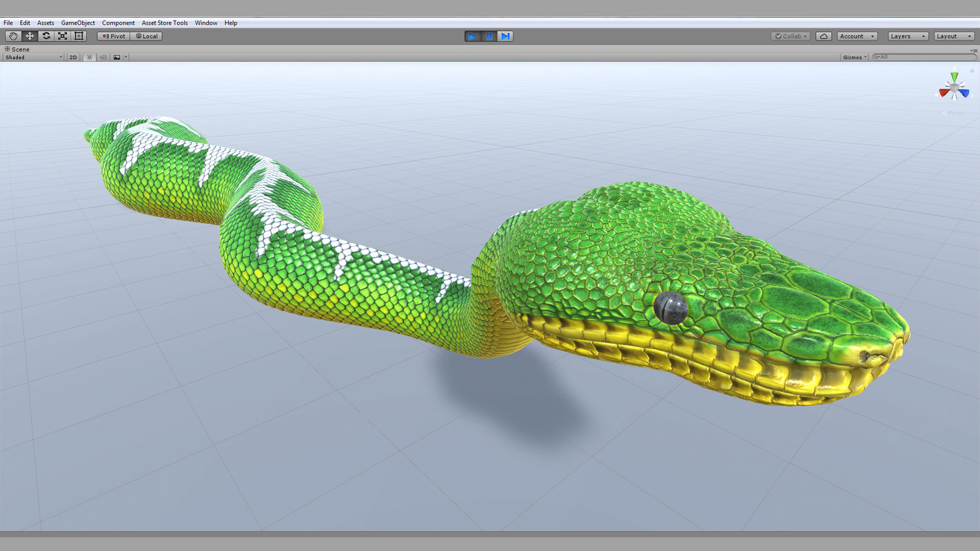Viewport: 980px width, 551px height.
Task: Open the Shaded draw mode dropdown
Action: point(31,57)
